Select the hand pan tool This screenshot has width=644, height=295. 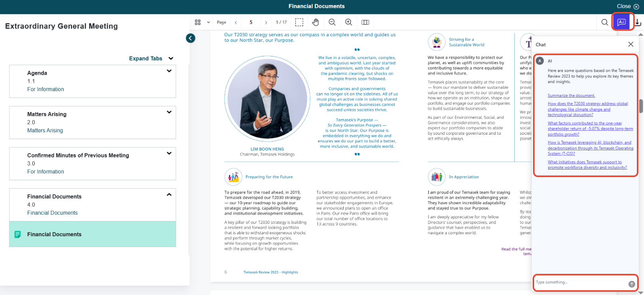315,22
